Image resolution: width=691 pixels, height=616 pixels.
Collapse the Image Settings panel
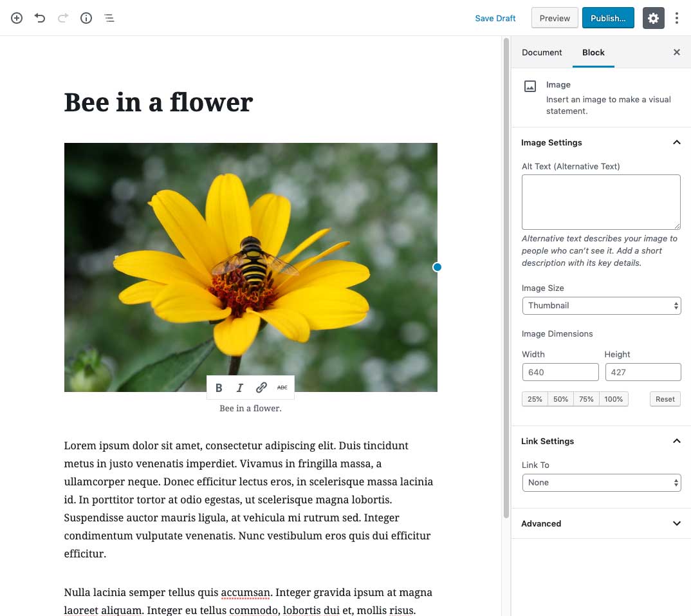coord(676,142)
